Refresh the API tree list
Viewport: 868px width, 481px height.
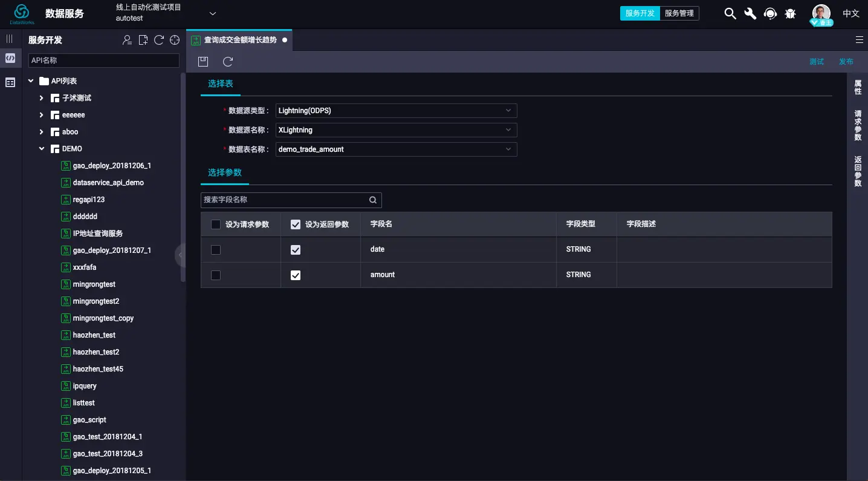point(159,40)
